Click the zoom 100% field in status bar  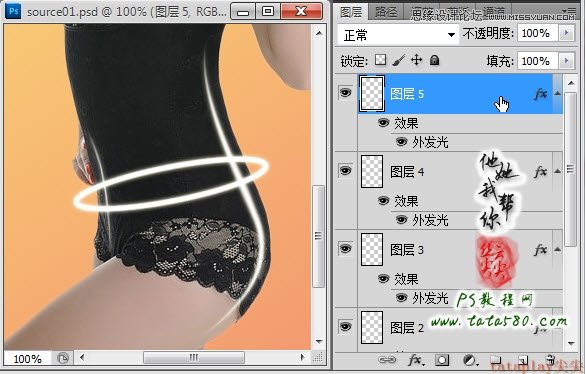pos(28,359)
